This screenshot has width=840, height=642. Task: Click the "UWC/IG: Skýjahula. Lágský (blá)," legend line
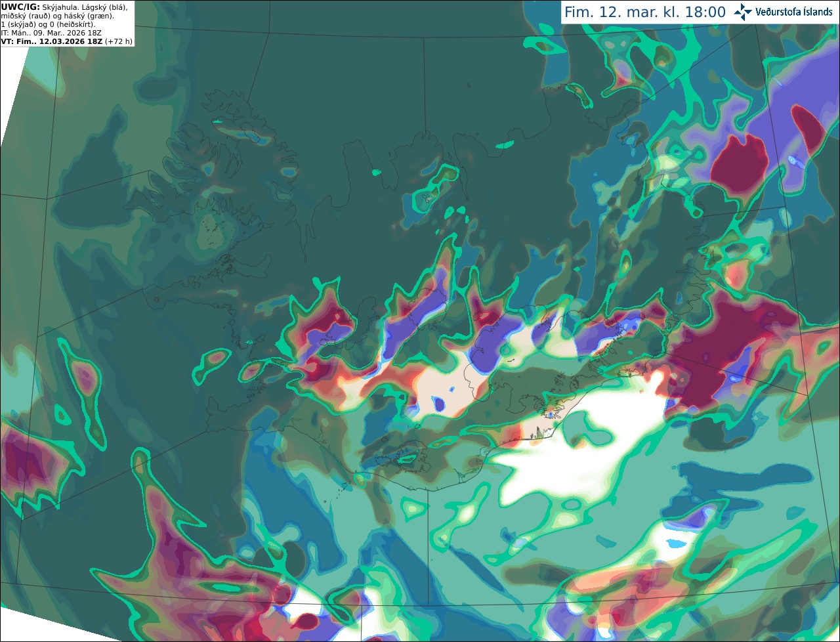pyautogui.click(x=64, y=7)
